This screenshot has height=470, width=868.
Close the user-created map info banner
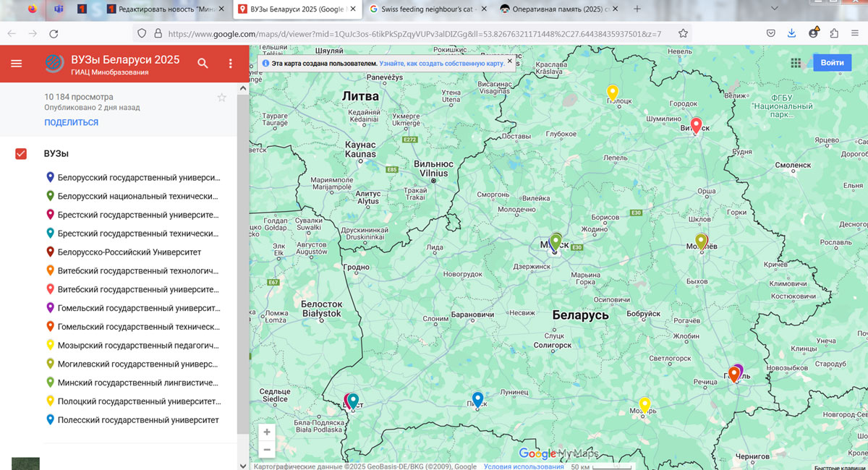coord(509,62)
